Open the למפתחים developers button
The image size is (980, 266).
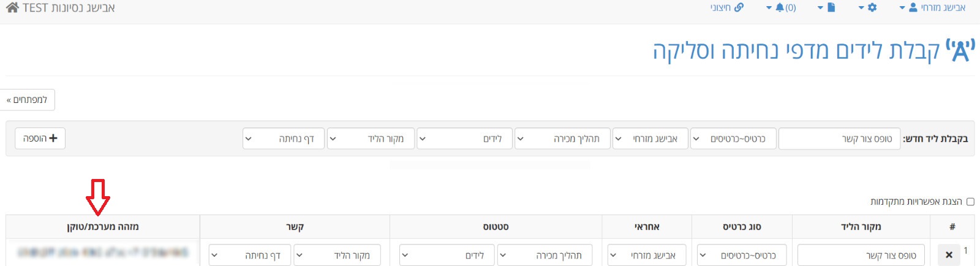[27, 100]
